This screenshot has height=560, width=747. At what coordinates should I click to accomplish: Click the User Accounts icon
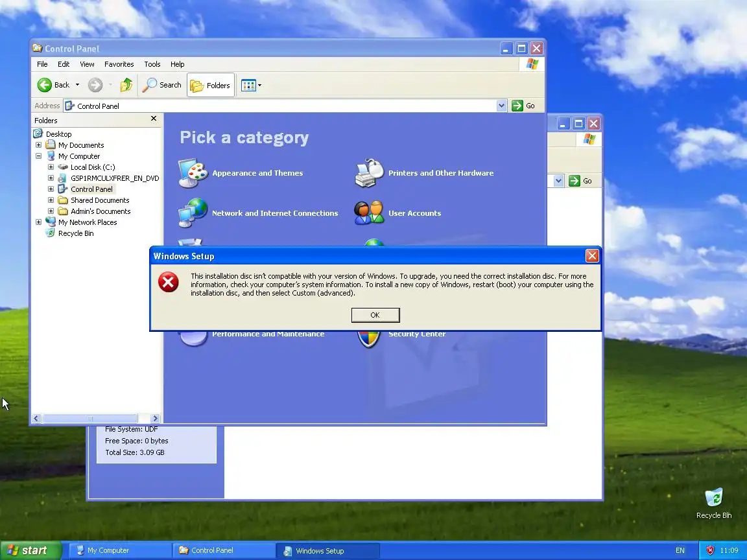[369, 213]
